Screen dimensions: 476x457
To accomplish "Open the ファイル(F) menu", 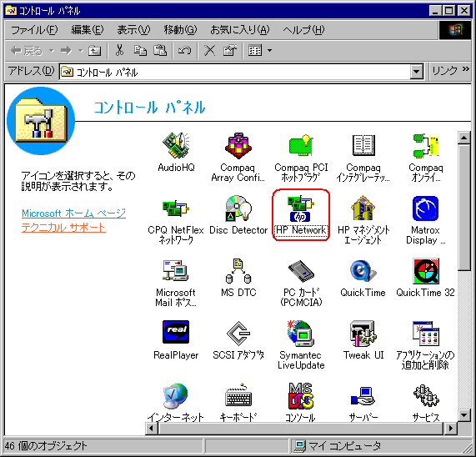I will [x=34, y=30].
